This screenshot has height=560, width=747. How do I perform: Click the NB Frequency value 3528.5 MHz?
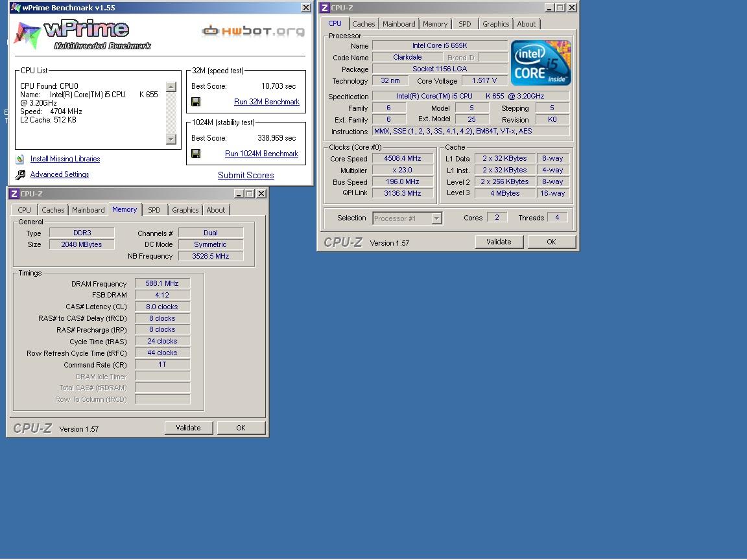[x=211, y=256]
